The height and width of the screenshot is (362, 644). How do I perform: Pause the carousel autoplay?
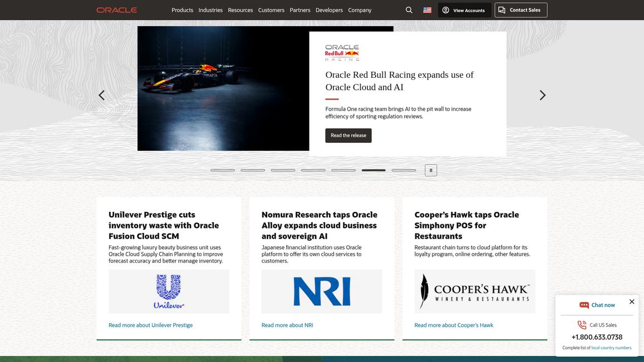pyautogui.click(x=431, y=170)
